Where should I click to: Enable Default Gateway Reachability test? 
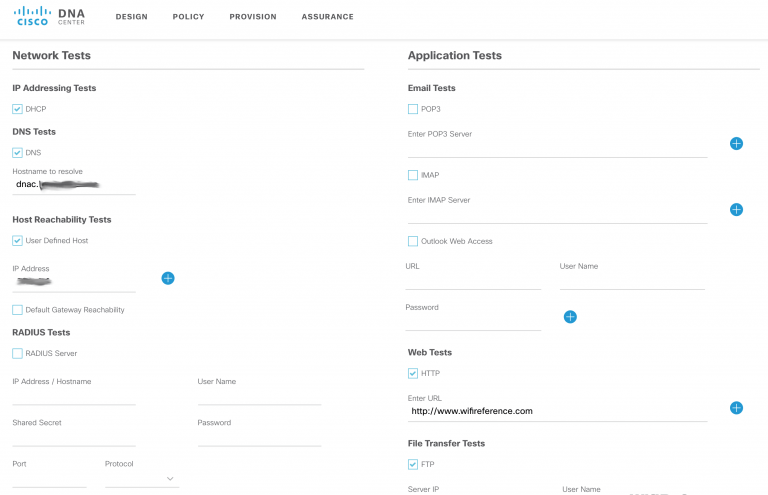tap(17, 309)
